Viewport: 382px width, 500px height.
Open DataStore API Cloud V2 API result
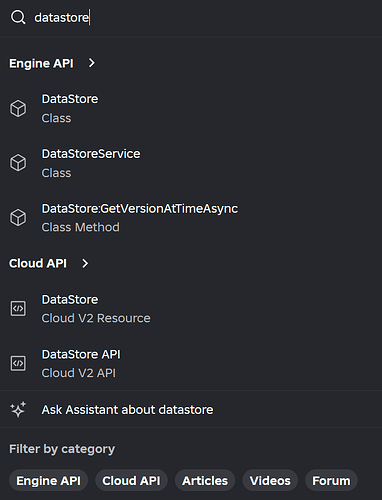(191, 363)
